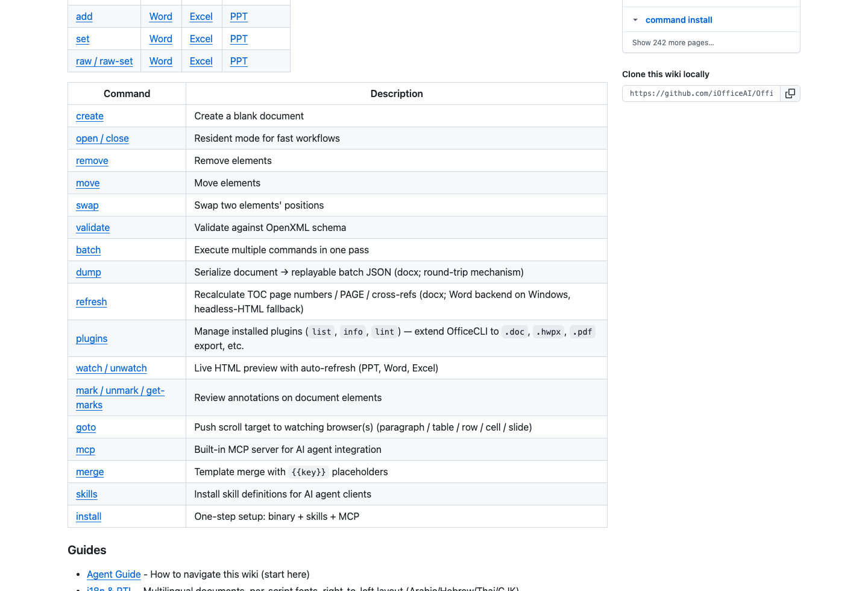868x591 pixels.
Task: Open Excel link in the set row
Action: (x=201, y=39)
